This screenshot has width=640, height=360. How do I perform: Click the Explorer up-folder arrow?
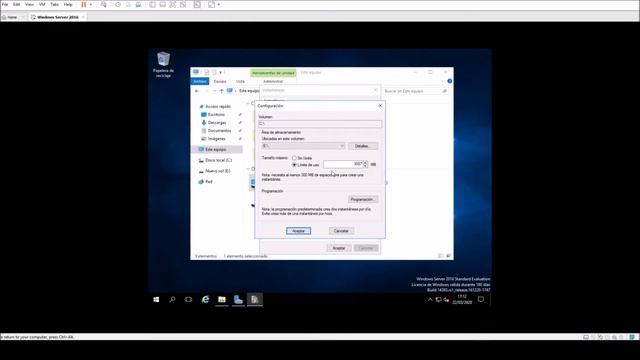[221, 91]
